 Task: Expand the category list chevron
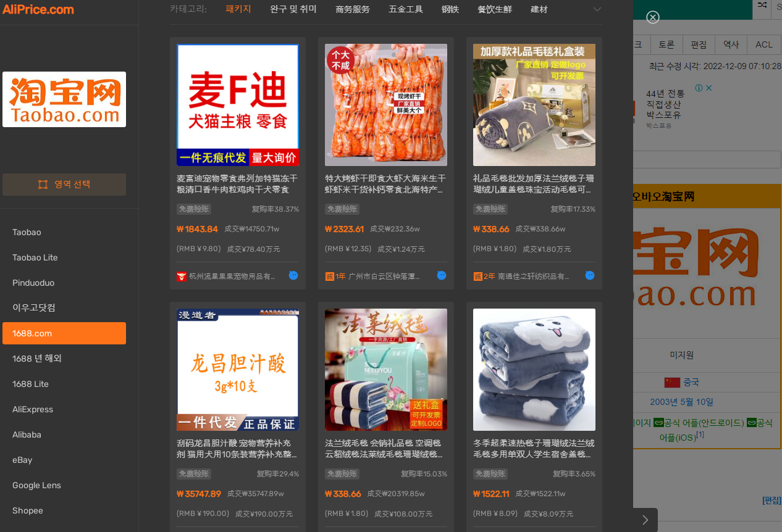[597, 9]
